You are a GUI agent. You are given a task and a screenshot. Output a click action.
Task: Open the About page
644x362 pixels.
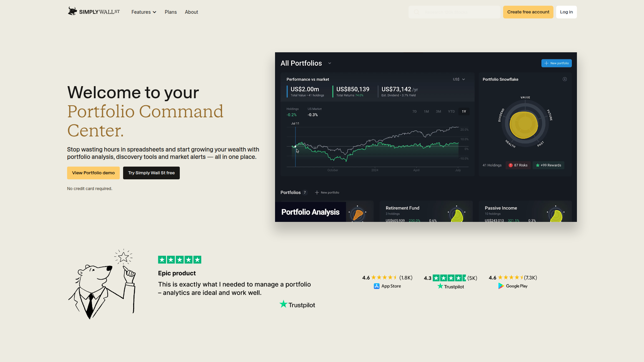coord(192,12)
